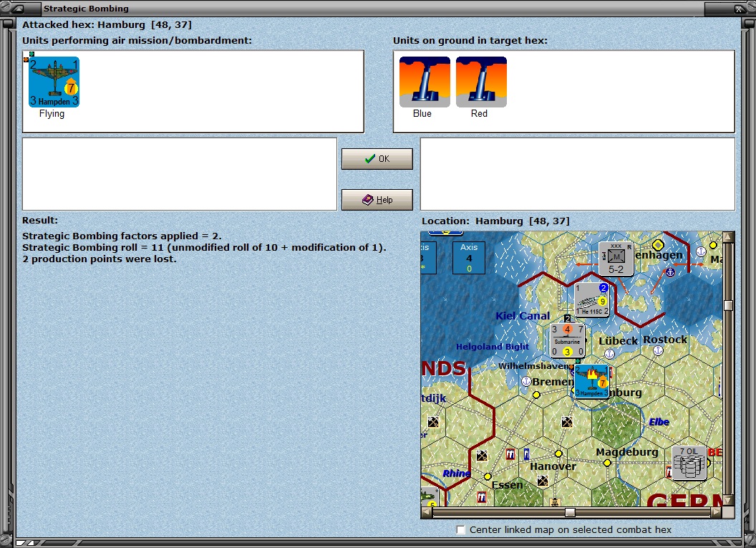The image size is (756, 548).
Task: Click the blue factory icon left of Hanover
Action: point(526,454)
